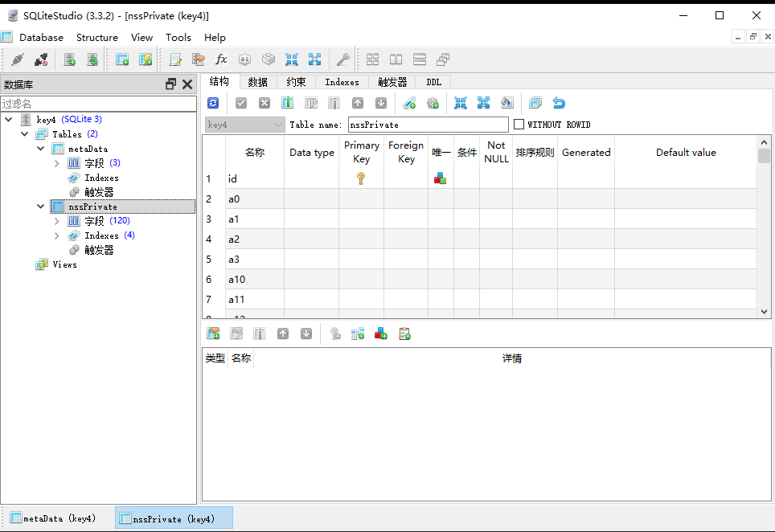
Task: Collapse the Tables tree node
Action: click(x=25, y=134)
